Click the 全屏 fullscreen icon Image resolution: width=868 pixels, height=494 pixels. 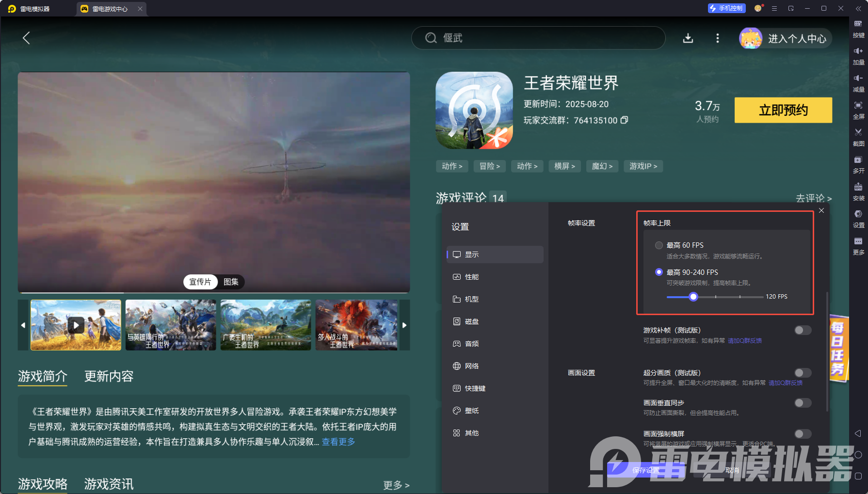click(858, 106)
